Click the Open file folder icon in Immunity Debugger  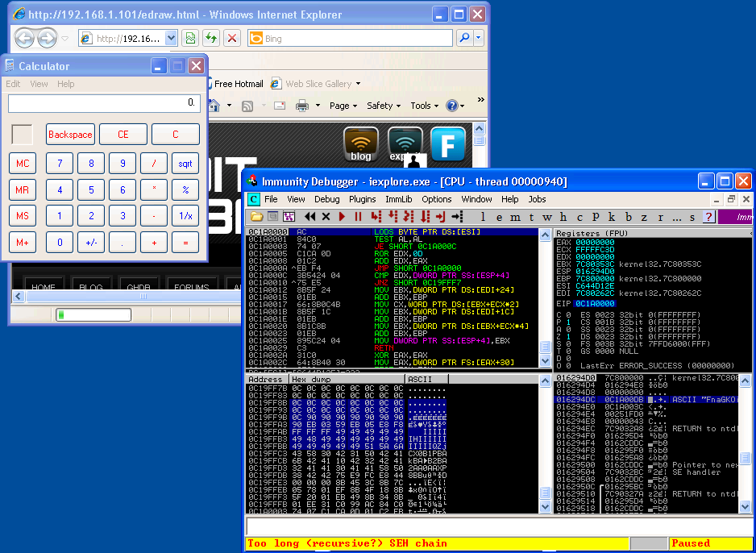(x=256, y=217)
